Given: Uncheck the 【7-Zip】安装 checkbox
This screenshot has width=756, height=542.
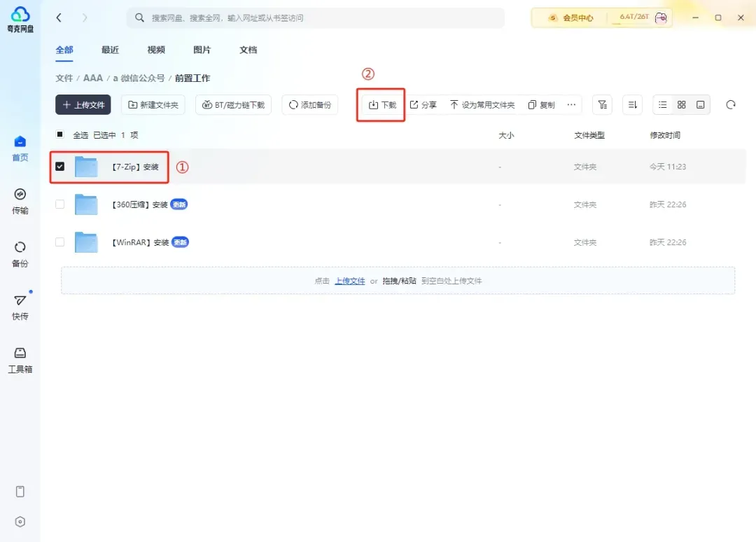Looking at the screenshot, I should click(x=59, y=167).
